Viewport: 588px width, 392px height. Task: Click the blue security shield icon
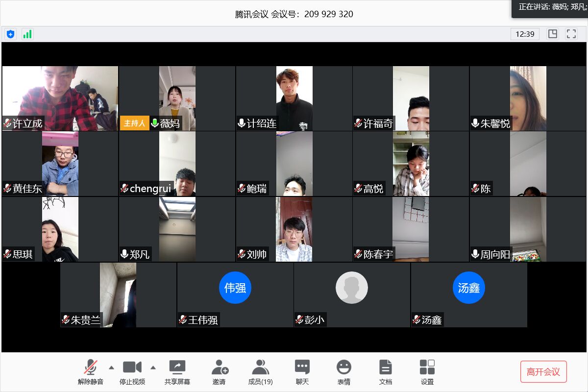coord(10,34)
